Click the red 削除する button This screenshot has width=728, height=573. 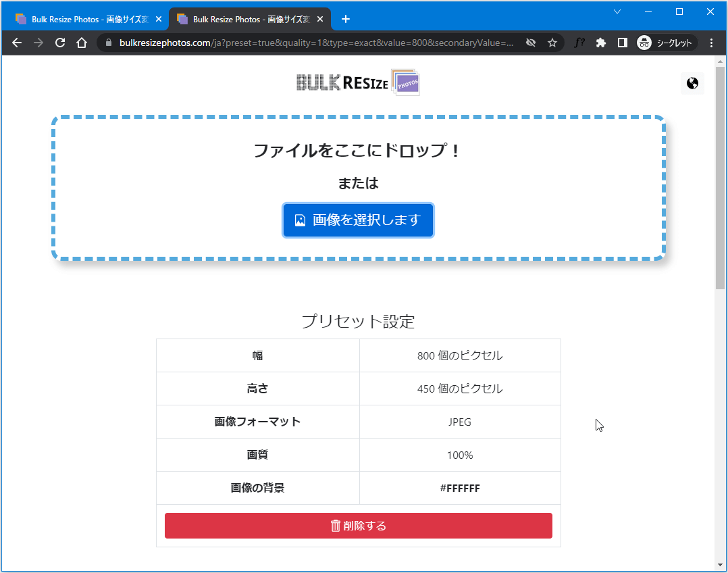tap(358, 526)
